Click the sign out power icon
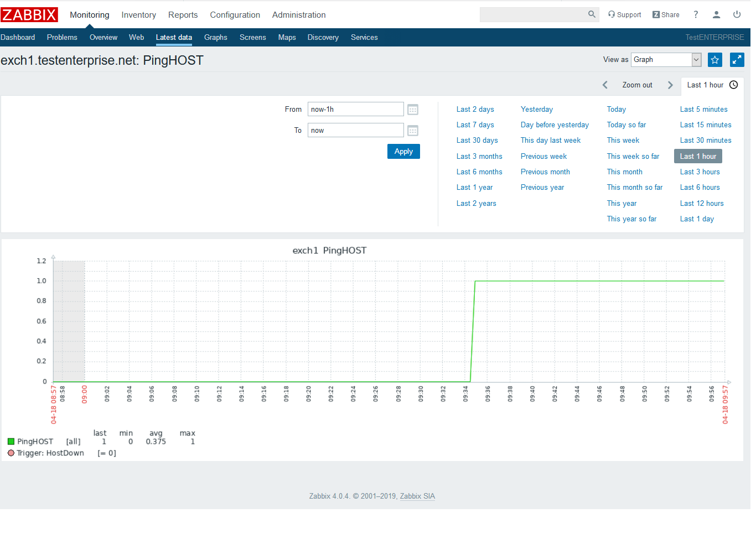This screenshot has width=756, height=549. coord(737,15)
